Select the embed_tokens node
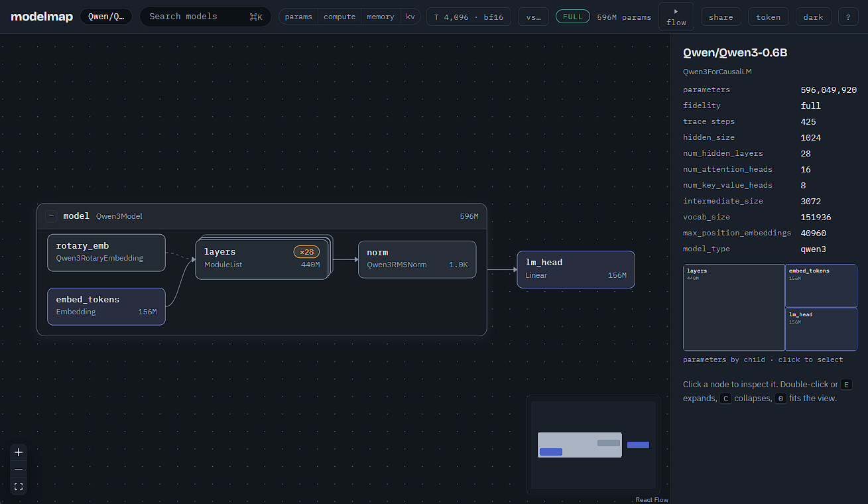 [106, 306]
